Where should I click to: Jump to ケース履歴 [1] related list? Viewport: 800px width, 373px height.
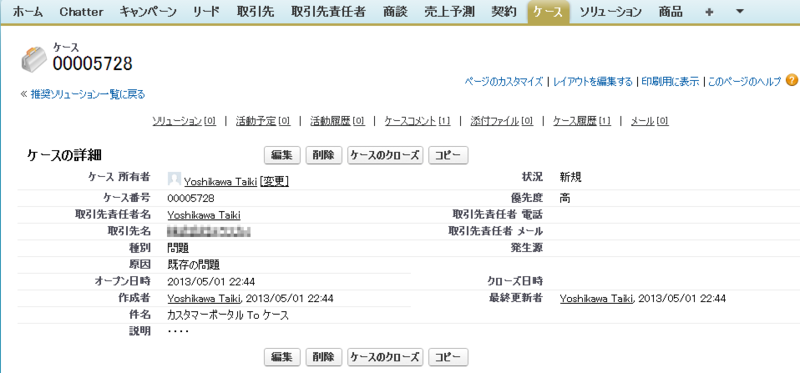coord(582,121)
